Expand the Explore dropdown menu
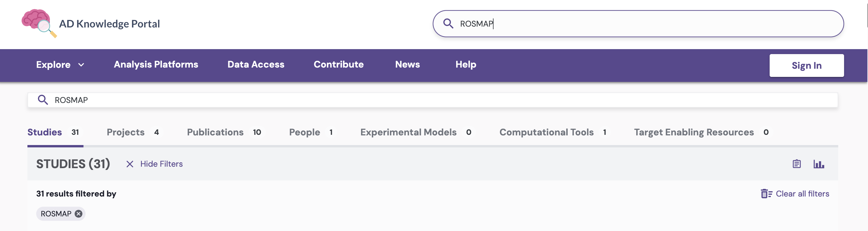This screenshot has height=231, width=868. click(60, 65)
